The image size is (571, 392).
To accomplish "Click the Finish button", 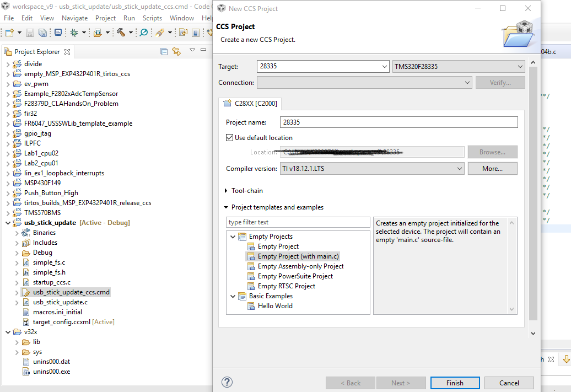I will coord(455,383).
